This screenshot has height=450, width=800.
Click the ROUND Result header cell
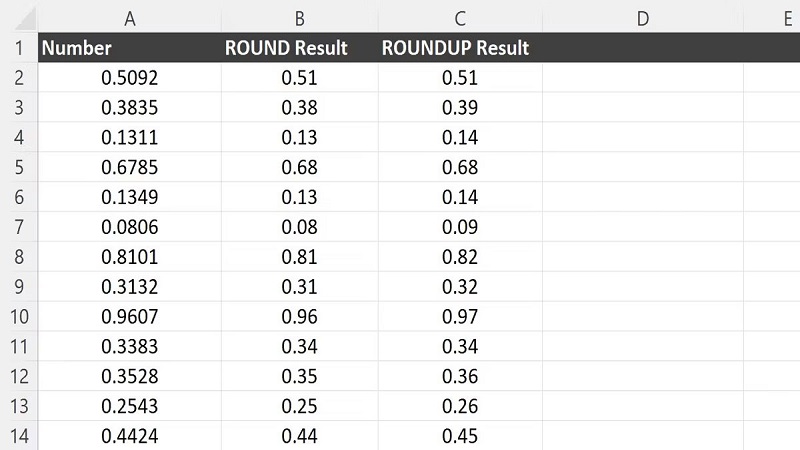pos(299,48)
